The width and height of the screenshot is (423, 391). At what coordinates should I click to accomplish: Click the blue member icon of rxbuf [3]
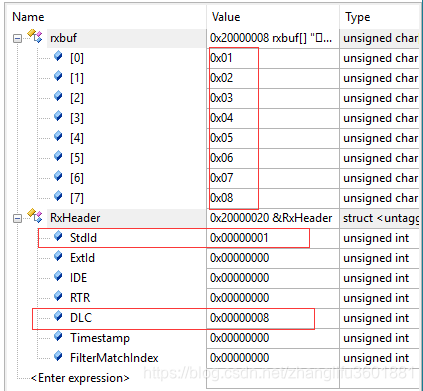tap(58, 116)
